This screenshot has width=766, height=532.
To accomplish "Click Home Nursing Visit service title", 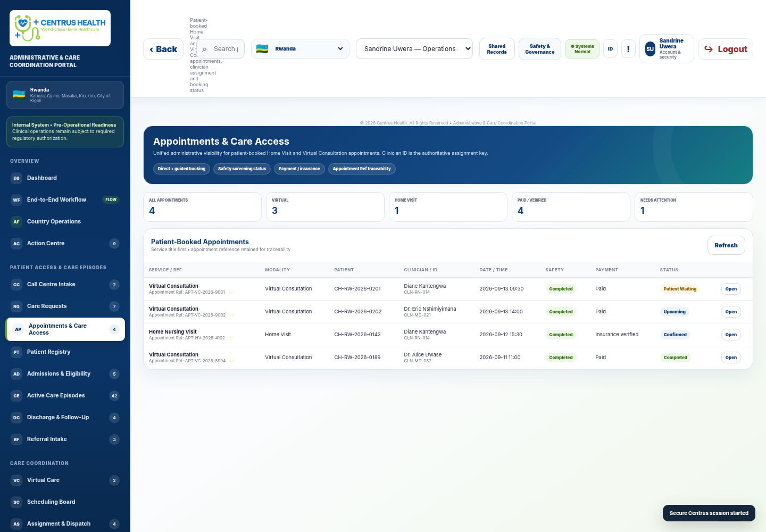I will [x=173, y=332].
